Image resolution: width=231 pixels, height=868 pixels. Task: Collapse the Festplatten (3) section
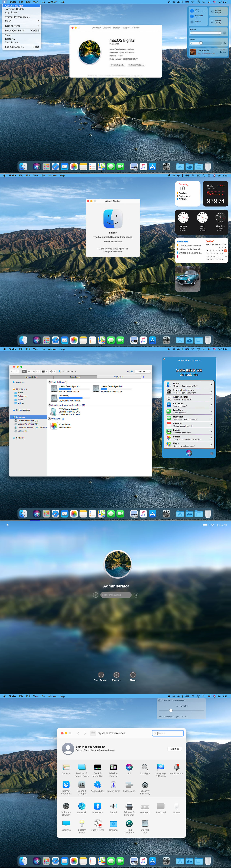49,382
